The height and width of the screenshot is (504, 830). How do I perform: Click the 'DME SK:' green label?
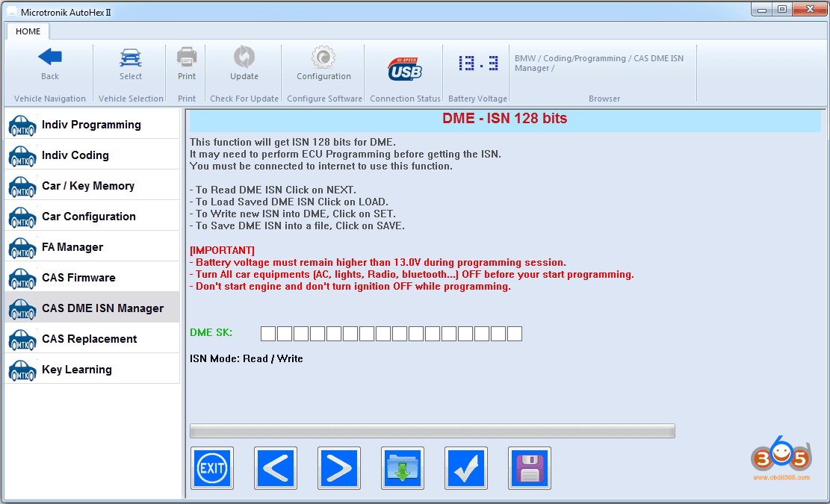click(x=211, y=333)
